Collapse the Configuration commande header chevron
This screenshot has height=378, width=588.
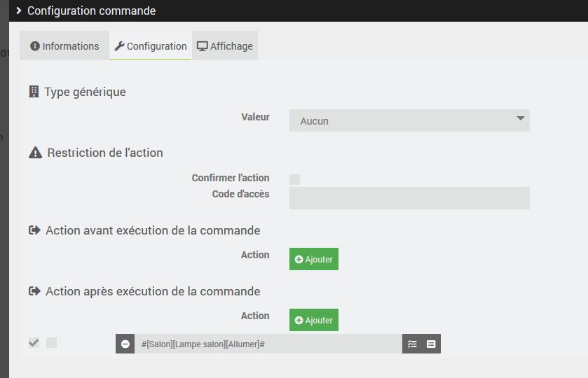(x=19, y=10)
